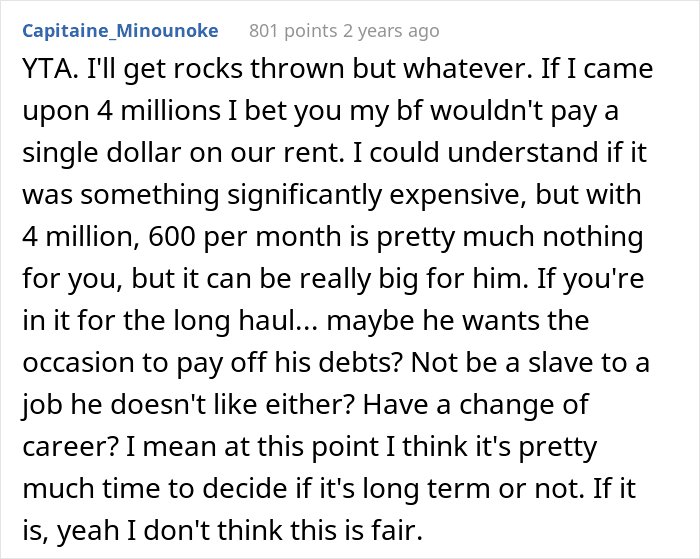Image resolution: width=700 pixels, height=559 pixels.
Task: Click the word "YTA" in the comment
Action: (47, 69)
